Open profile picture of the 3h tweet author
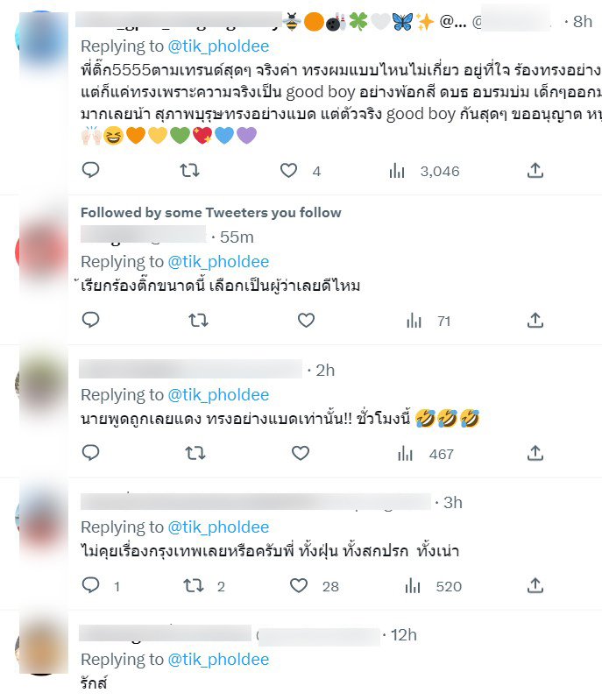 pyautogui.click(x=40, y=518)
